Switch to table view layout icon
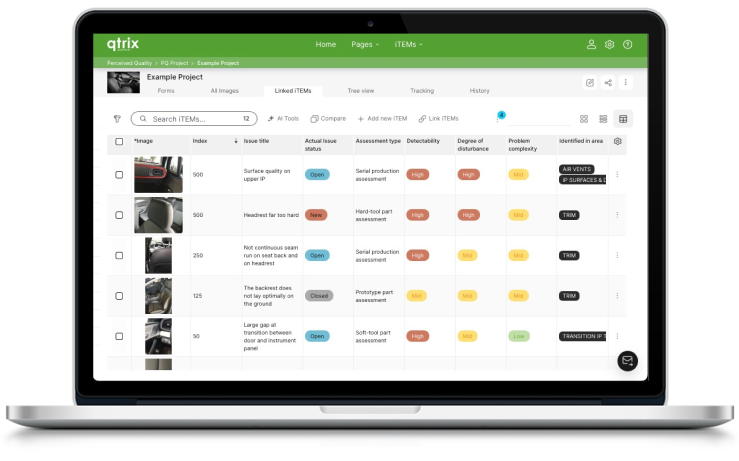The width and height of the screenshot is (739, 461). 623,119
